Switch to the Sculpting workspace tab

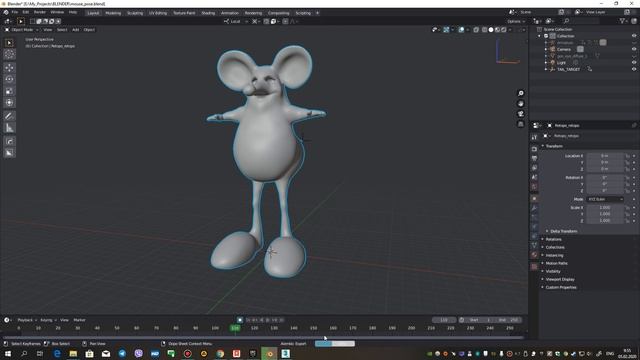pos(135,13)
